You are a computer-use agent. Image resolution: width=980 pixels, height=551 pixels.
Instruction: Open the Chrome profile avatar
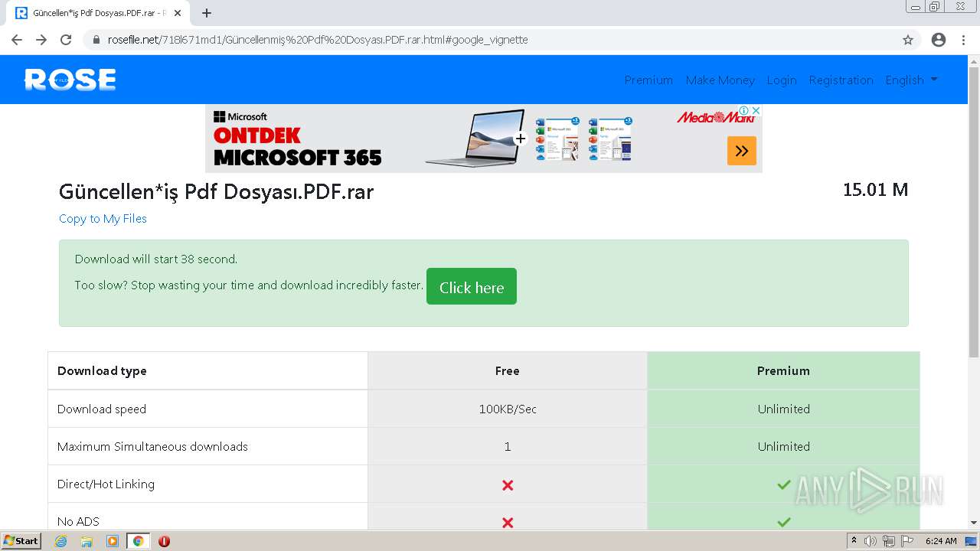939,40
